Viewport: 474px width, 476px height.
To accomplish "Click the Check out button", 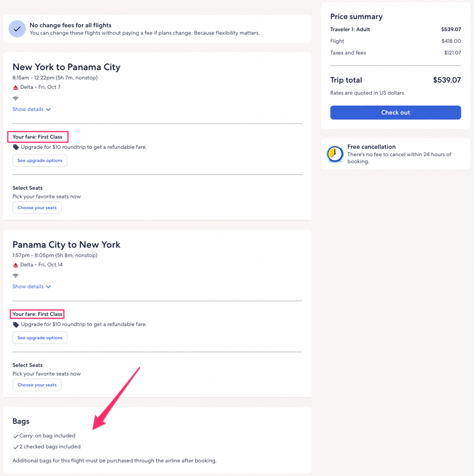I will click(395, 112).
